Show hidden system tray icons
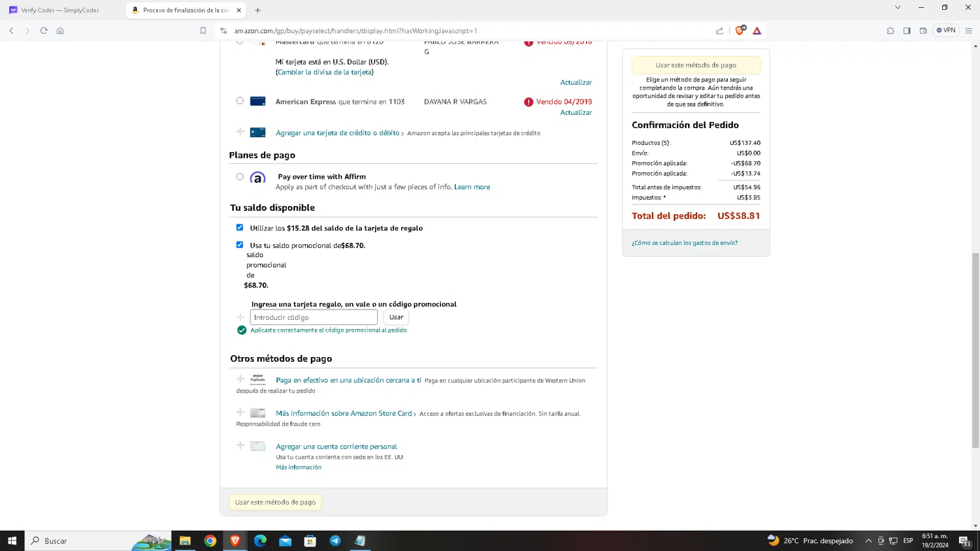980x551 pixels. 868,541
